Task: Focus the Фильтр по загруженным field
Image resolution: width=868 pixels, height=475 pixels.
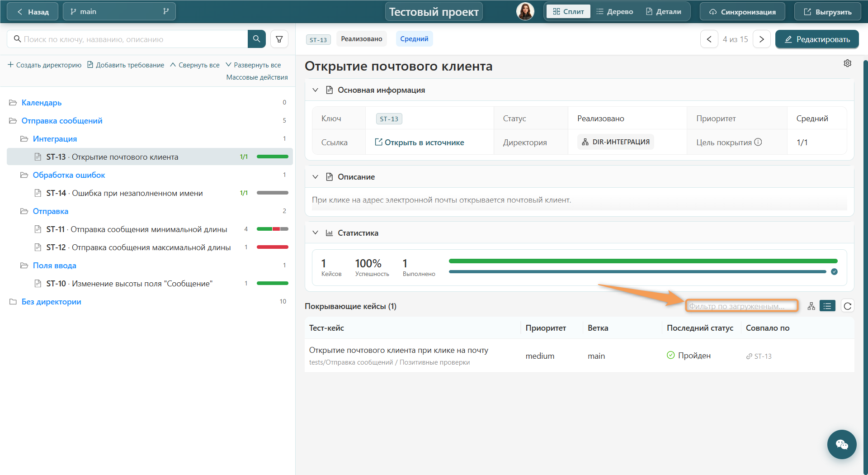Action: tap(741, 306)
